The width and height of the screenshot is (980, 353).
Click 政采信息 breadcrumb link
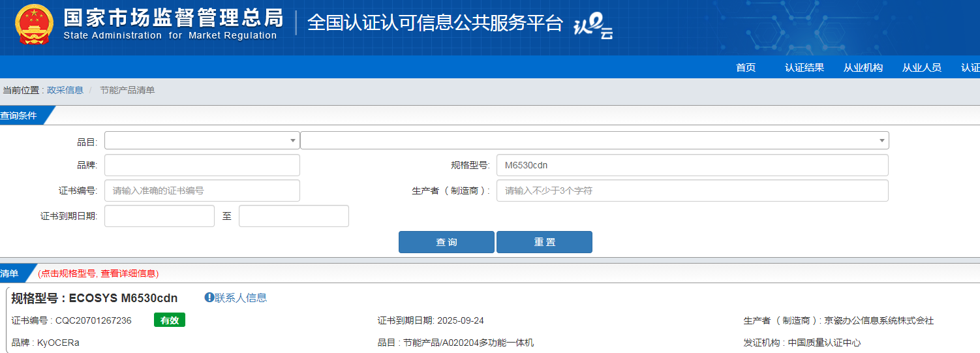click(x=65, y=90)
